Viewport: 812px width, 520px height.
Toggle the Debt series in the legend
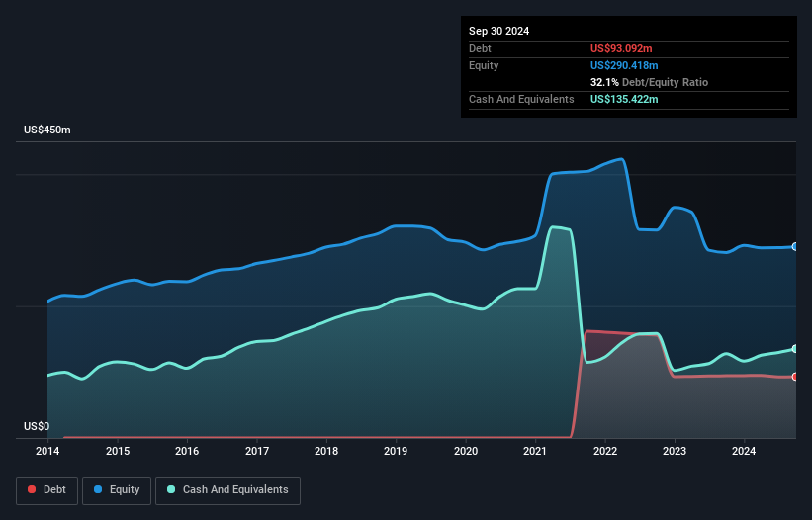pos(45,489)
